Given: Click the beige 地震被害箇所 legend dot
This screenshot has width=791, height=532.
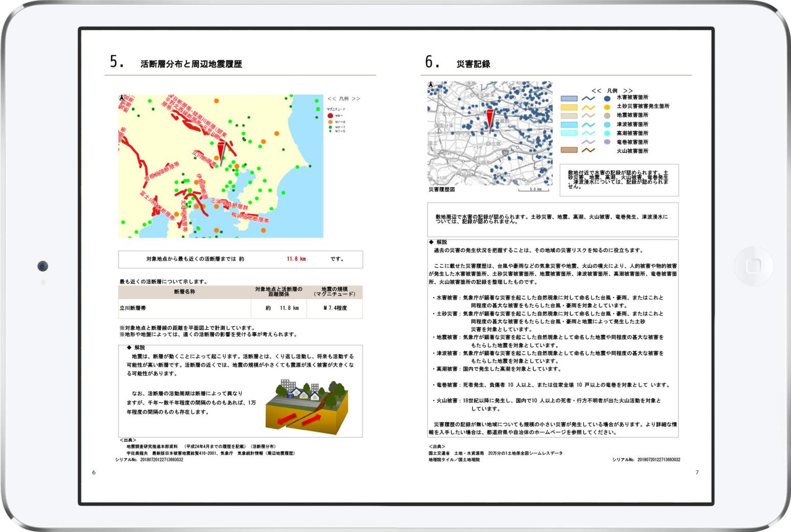Looking at the screenshot, I should click(607, 115).
